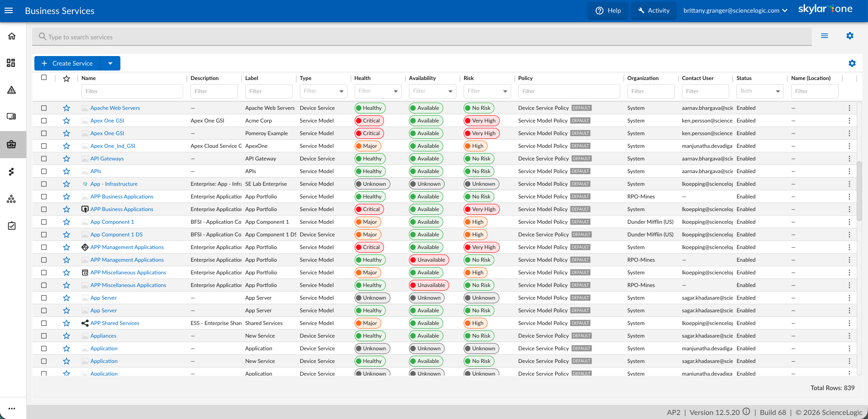Click the list view icon beside search
The image size is (868, 419).
(x=825, y=36)
